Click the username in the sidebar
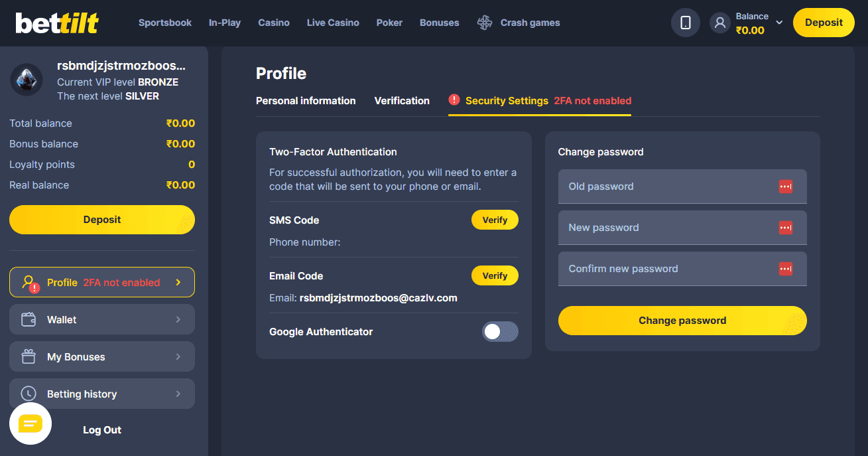Viewport: 868px width, 456px height. pyautogui.click(x=121, y=66)
